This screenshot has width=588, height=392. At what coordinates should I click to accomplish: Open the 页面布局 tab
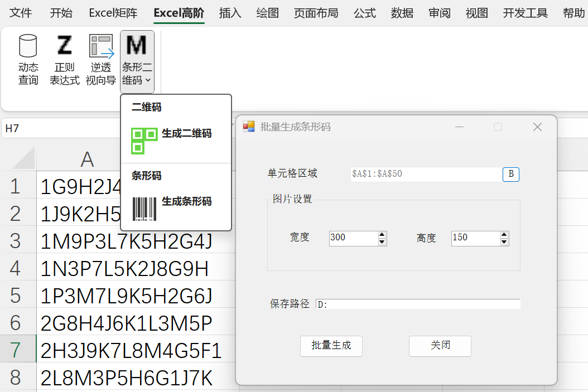click(x=316, y=13)
